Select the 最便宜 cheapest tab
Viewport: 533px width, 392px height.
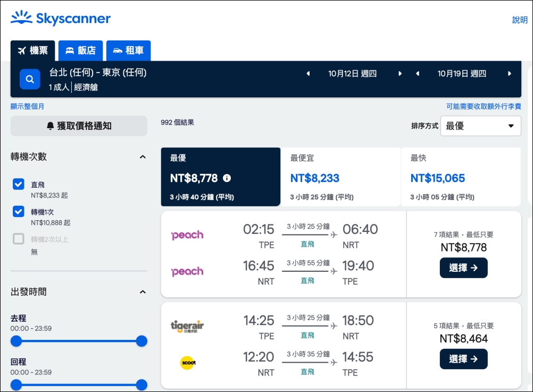tap(340, 177)
